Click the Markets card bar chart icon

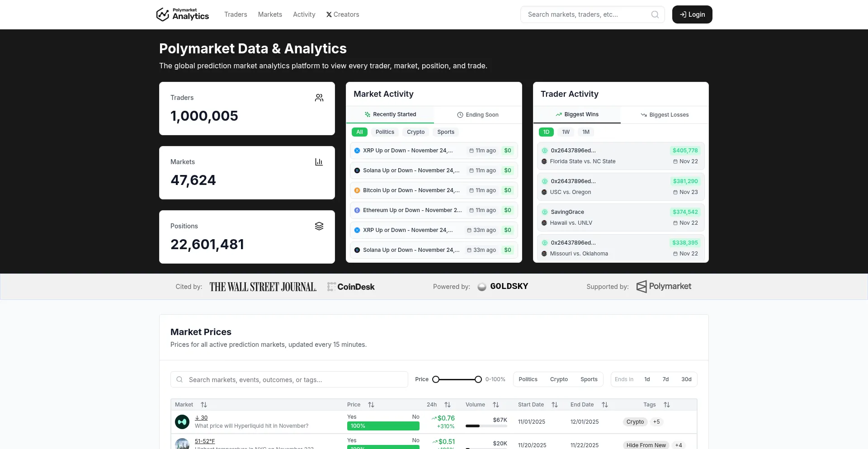tap(319, 162)
